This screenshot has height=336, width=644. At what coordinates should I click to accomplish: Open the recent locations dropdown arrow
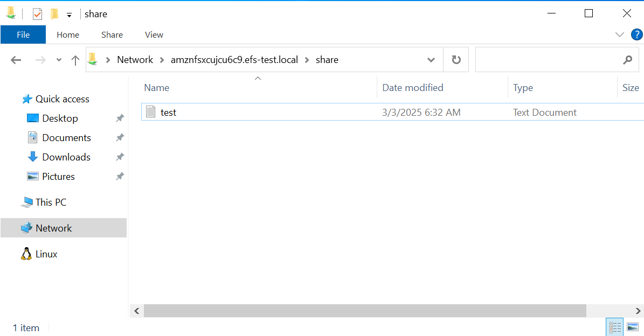pyautogui.click(x=59, y=60)
